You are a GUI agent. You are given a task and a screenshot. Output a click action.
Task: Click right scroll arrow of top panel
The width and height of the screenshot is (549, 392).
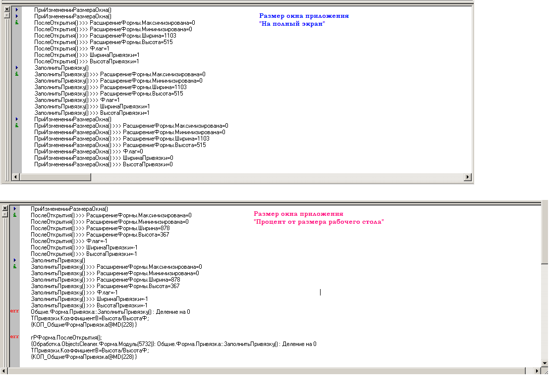pos(467,177)
